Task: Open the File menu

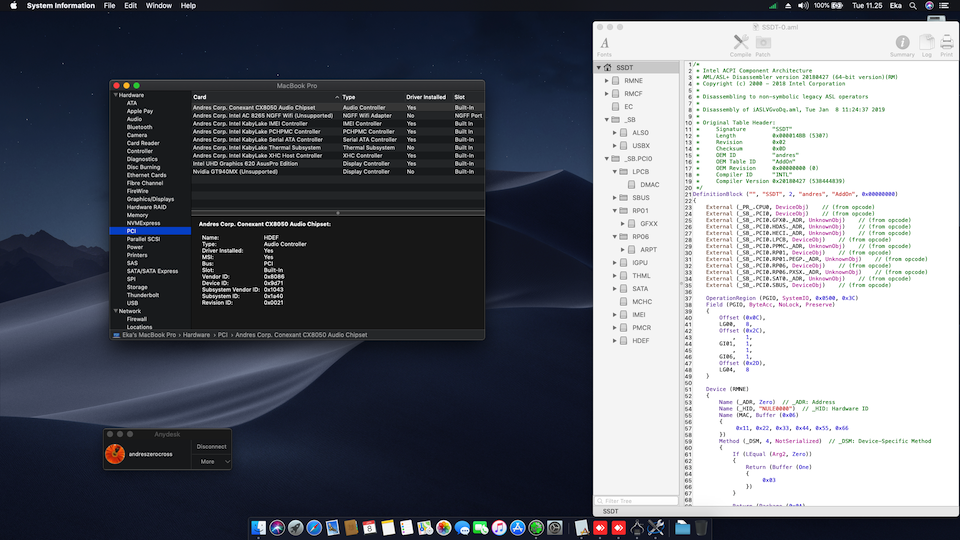Action: 109,6
